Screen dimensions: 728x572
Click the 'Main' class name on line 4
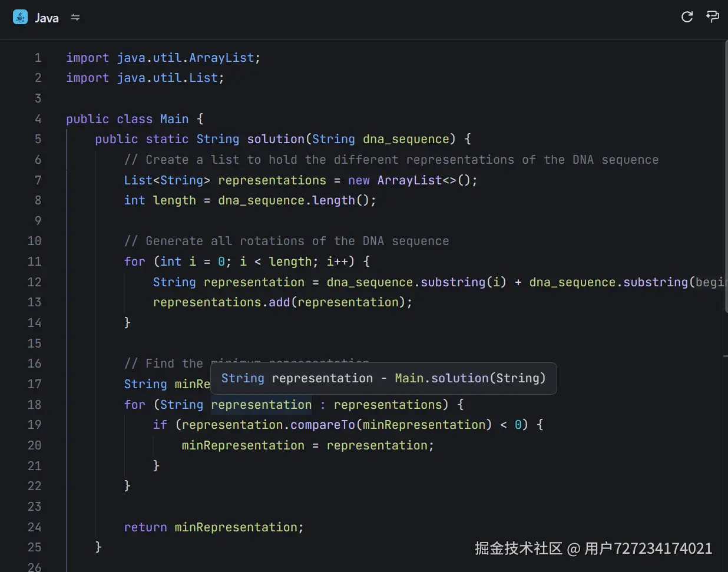[174, 119]
